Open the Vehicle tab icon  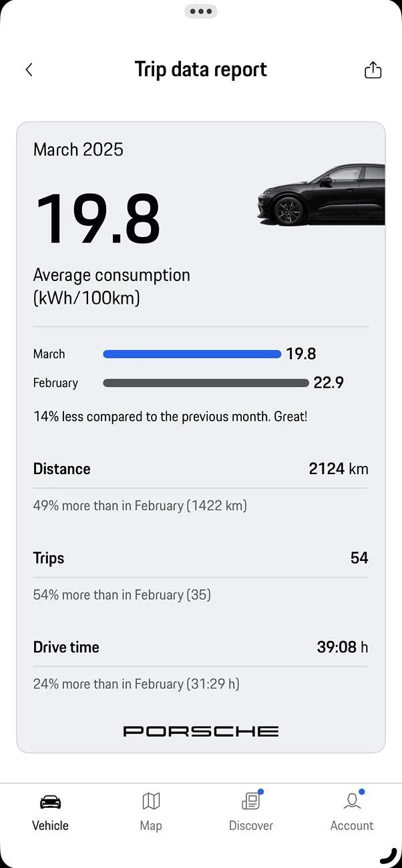(50, 801)
